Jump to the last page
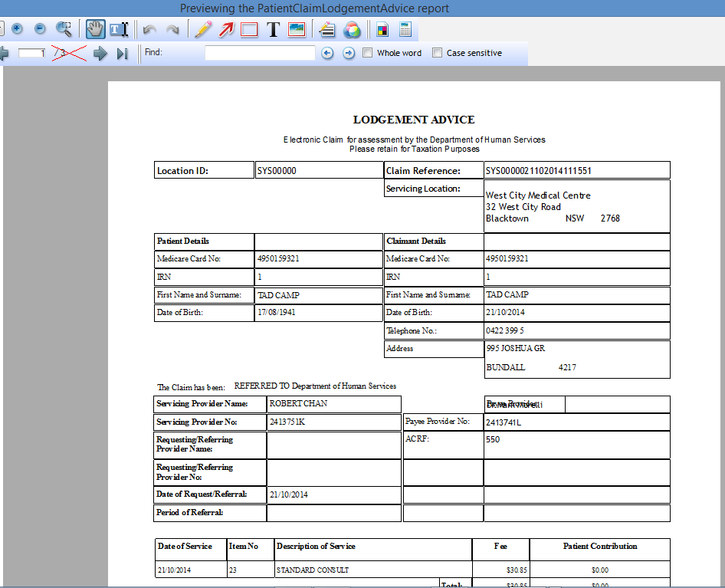 (122, 54)
